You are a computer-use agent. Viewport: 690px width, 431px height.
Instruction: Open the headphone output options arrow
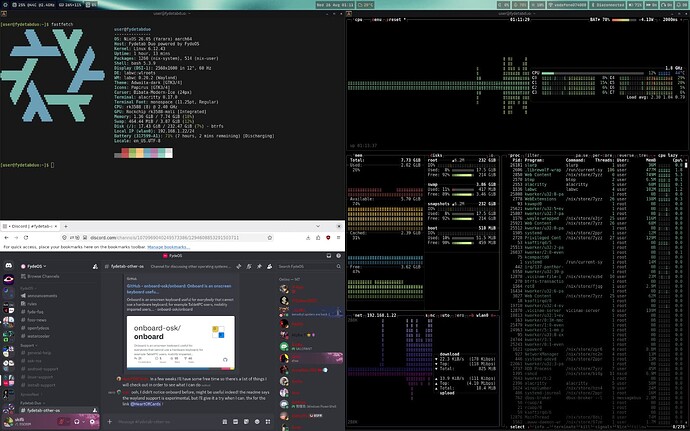[x=83, y=422]
